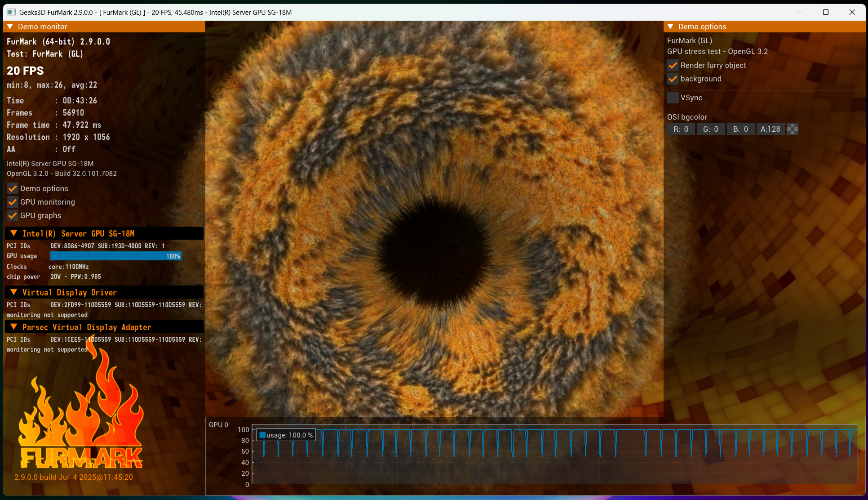Turn off the background checkbox

[x=673, y=79]
